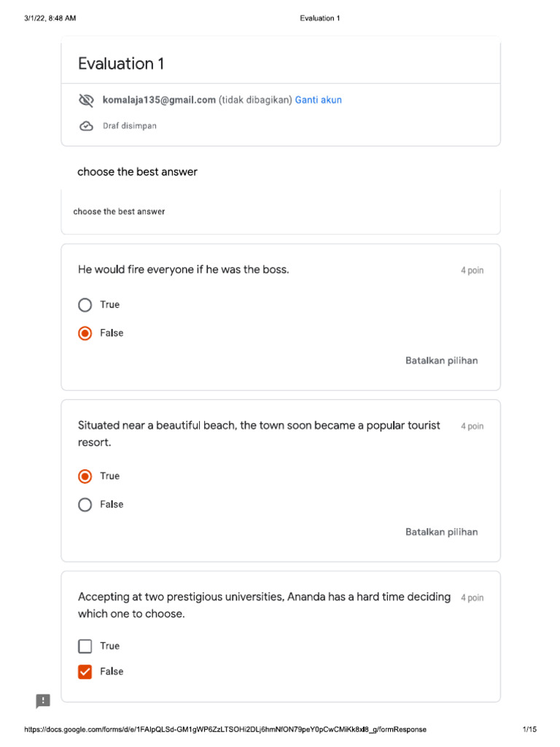Click the 4 poin label of boss question
This screenshot has height=747, width=560.
(472, 271)
